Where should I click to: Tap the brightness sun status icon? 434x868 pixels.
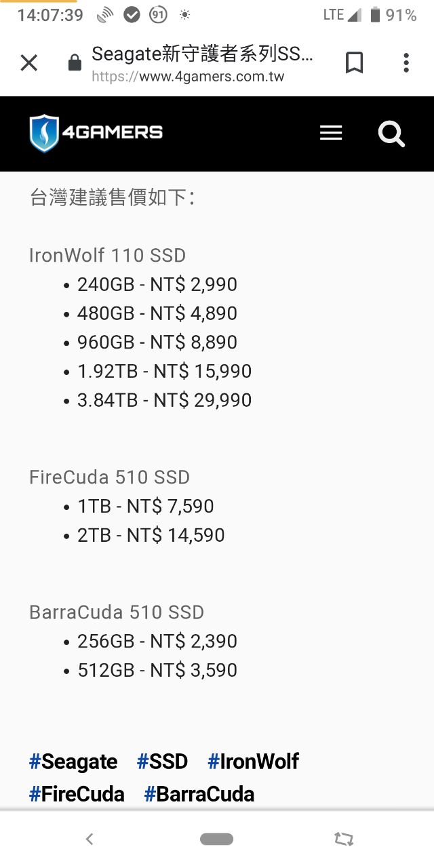pos(184,15)
